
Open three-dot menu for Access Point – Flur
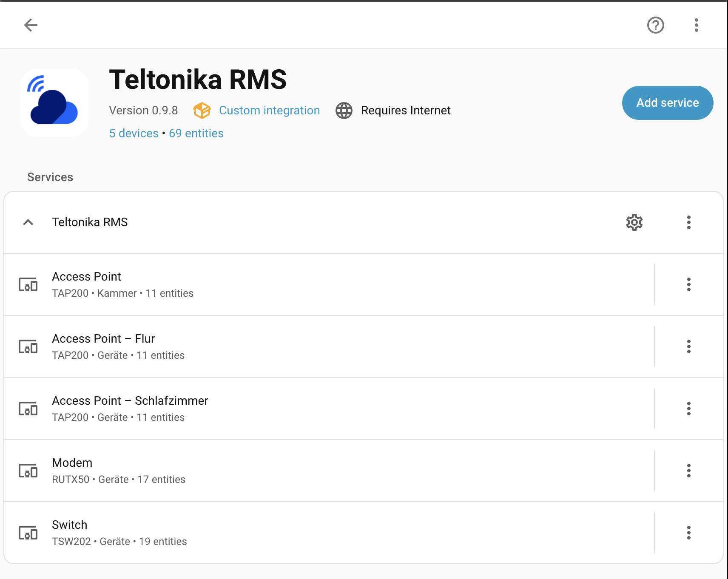click(x=688, y=346)
